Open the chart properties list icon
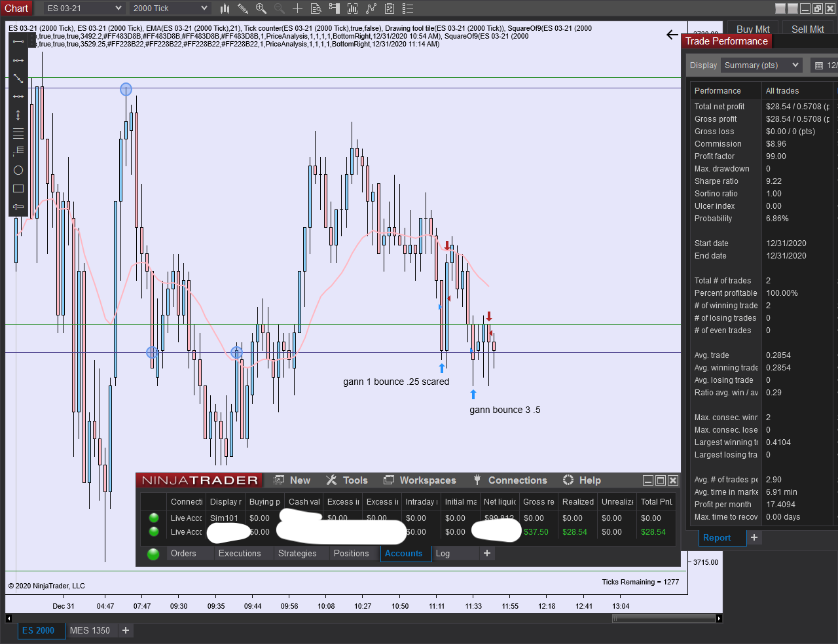Image resolution: width=838 pixels, height=644 pixels. click(x=408, y=9)
